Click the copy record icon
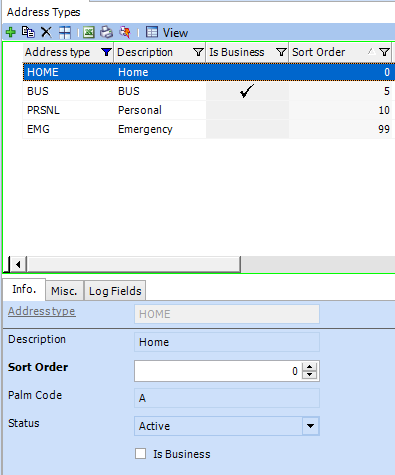The image size is (395, 475). pos(28,32)
